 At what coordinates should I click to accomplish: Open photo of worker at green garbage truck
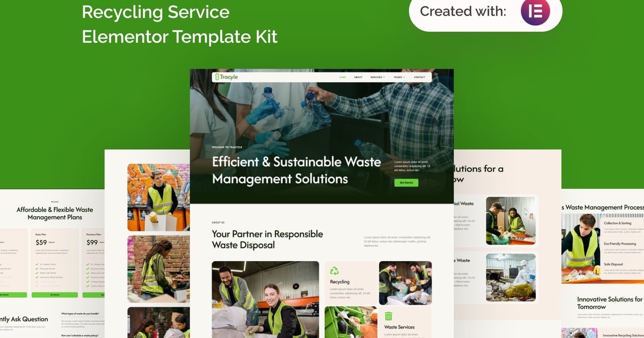[351, 322]
